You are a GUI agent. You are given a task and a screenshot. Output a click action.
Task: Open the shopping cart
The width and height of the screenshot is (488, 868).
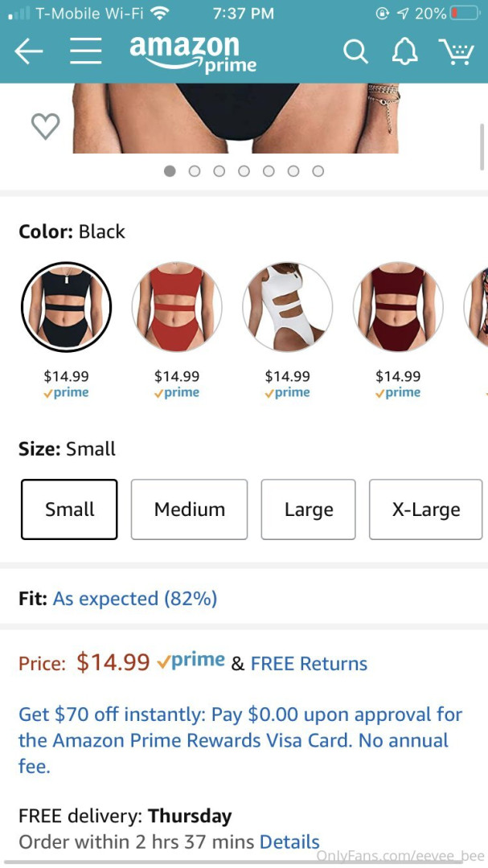456,52
